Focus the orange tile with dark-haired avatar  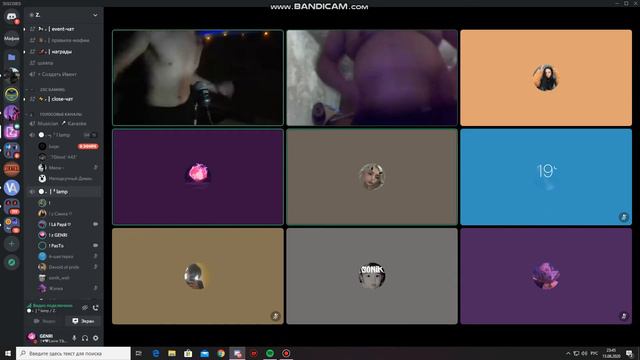pyautogui.click(x=546, y=78)
